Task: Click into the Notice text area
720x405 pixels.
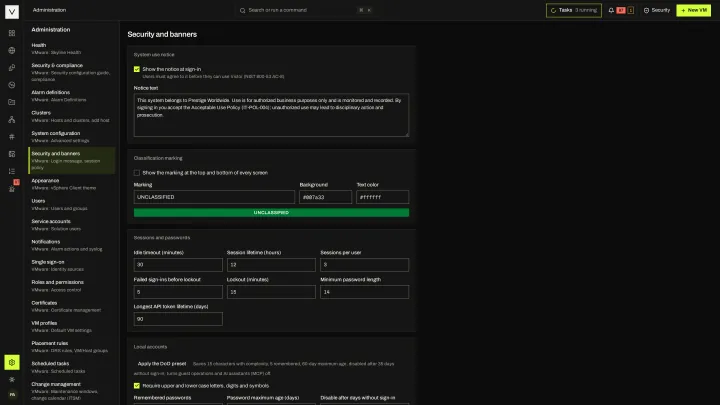Action: coord(271,115)
